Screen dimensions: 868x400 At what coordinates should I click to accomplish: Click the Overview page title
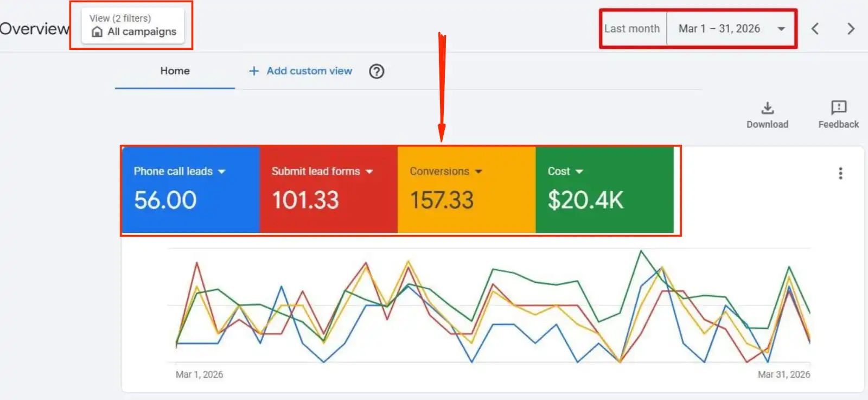point(34,29)
